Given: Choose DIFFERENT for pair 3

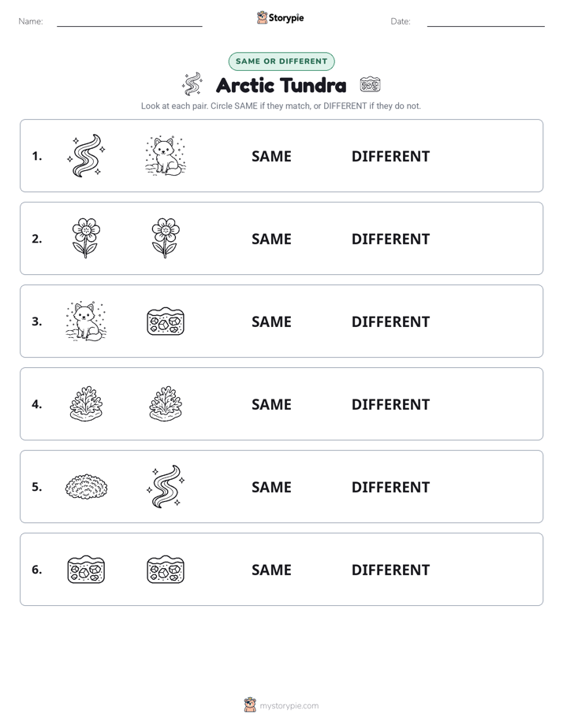Looking at the screenshot, I should tap(390, 321).
